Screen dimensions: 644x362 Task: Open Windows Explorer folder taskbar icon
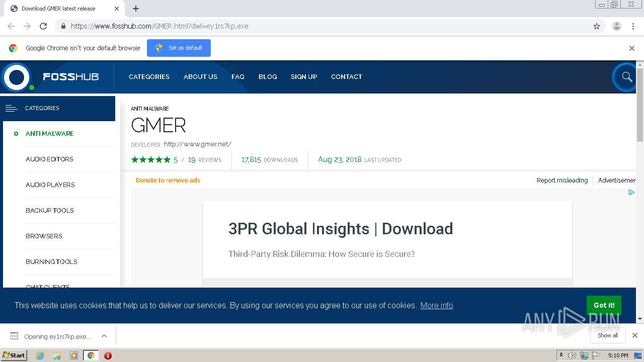click(x=57, y=355)
